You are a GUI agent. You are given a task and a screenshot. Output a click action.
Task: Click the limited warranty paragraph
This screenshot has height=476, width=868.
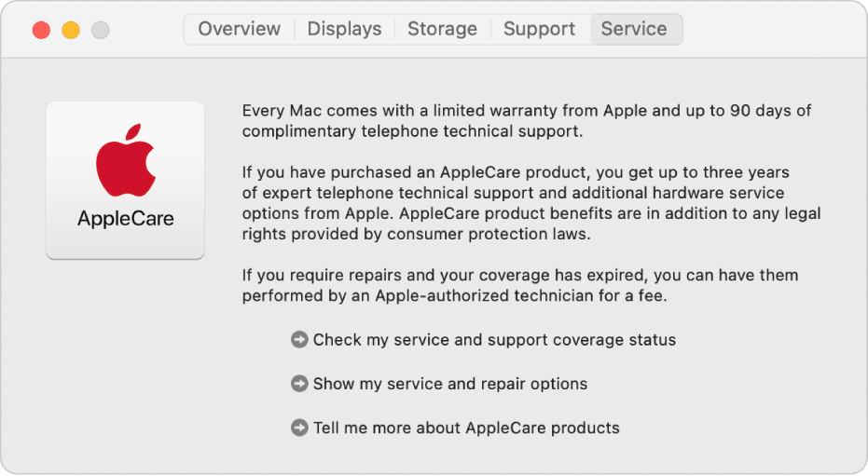[x=526, y=121]
